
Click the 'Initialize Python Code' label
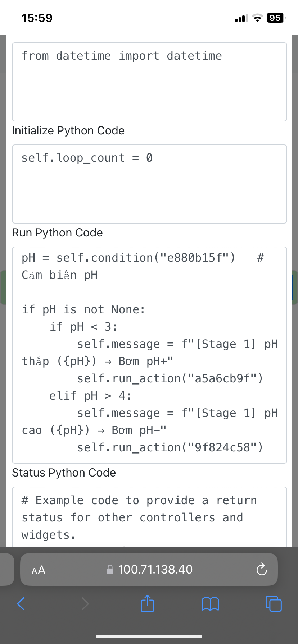click(x=68, y=130)
